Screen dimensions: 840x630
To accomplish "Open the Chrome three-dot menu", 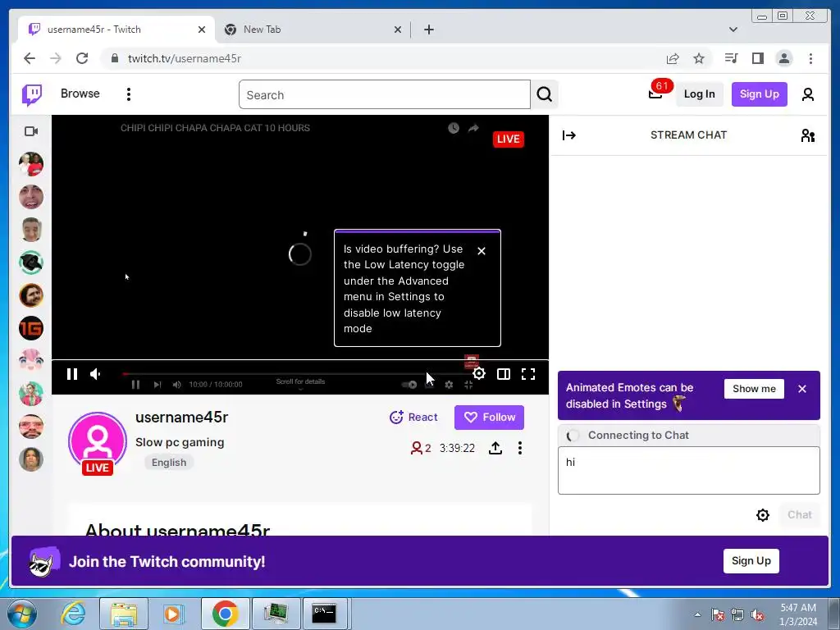I will (x=810, y=58).
